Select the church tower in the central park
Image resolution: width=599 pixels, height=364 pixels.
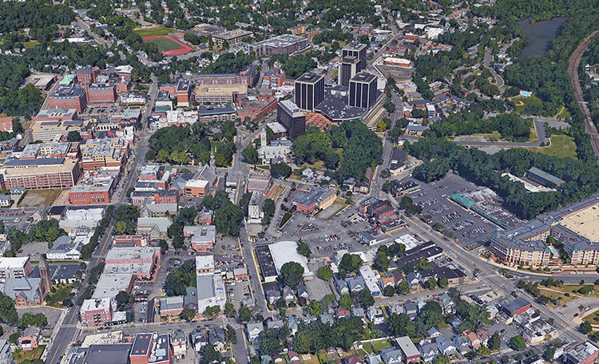264,138
